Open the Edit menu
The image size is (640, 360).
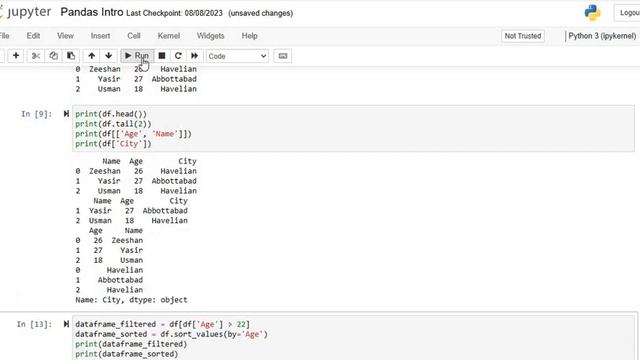(33, 36)
